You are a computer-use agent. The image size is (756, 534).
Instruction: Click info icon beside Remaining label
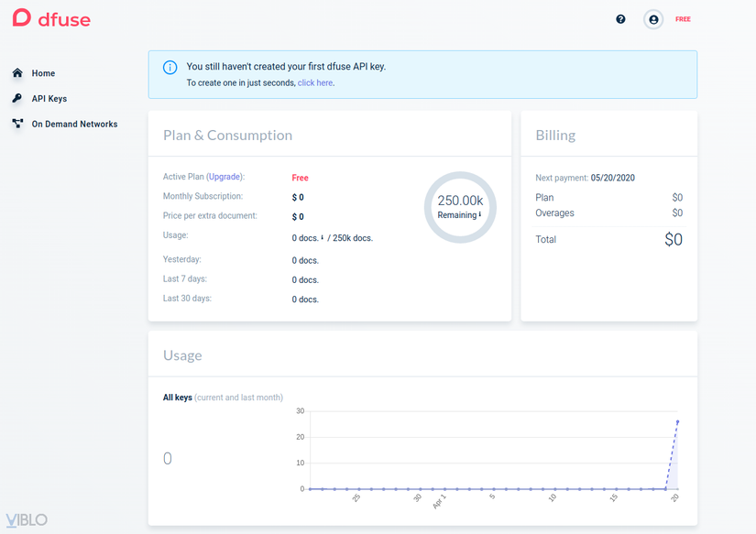[480, 214]
